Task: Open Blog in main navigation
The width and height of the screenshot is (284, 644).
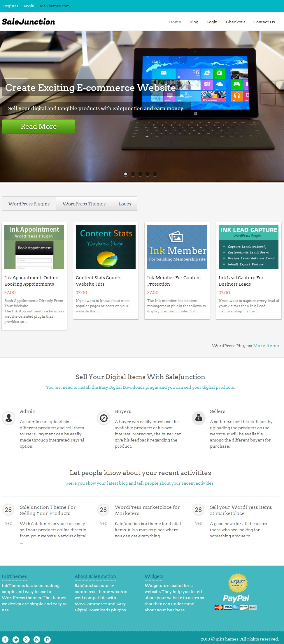Action: click(x=194, y=22)
